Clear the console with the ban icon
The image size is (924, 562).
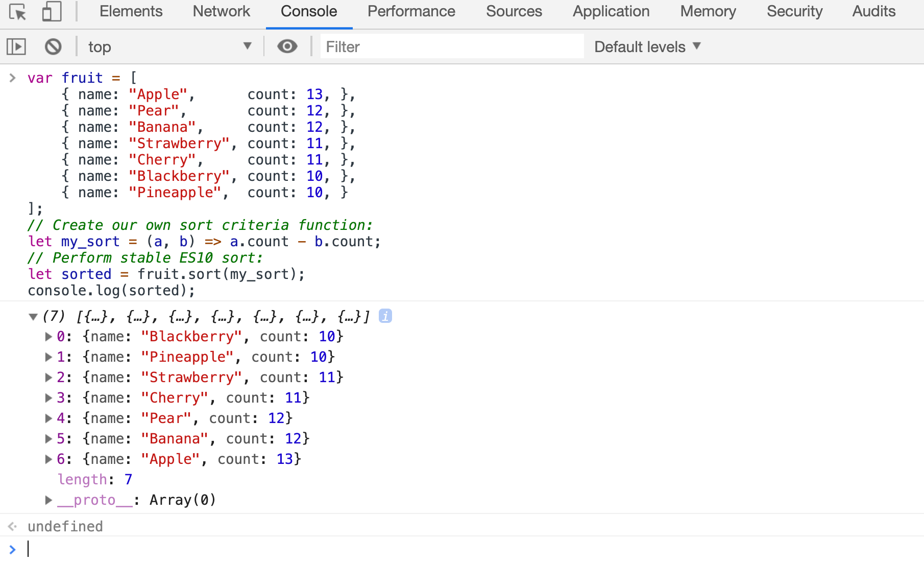[53, 47]
